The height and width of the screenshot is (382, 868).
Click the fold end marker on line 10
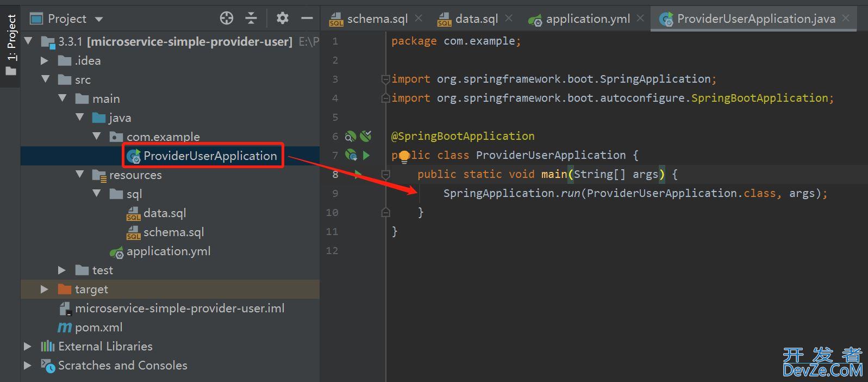pyautogui.click(x=385, y=212)
